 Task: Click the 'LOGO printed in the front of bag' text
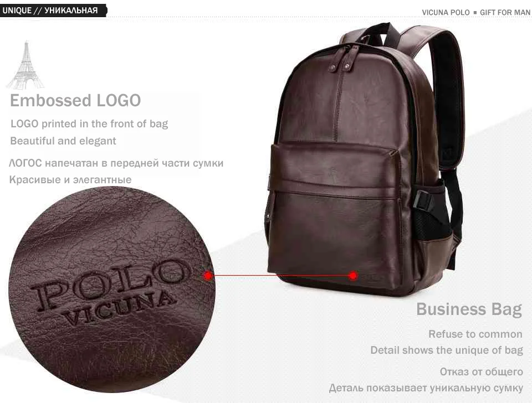(x=89, y=123)
